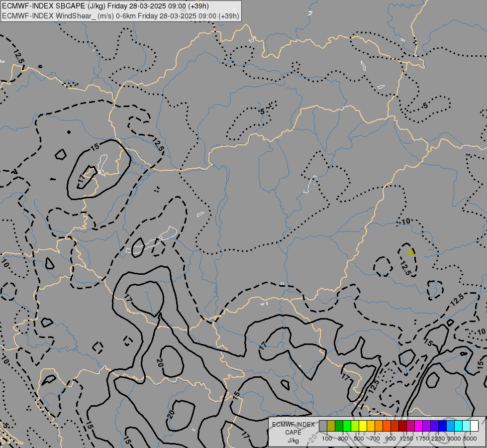Pick the dark green legend swatch
Screen dimensions: 487x448
[339, 426]
